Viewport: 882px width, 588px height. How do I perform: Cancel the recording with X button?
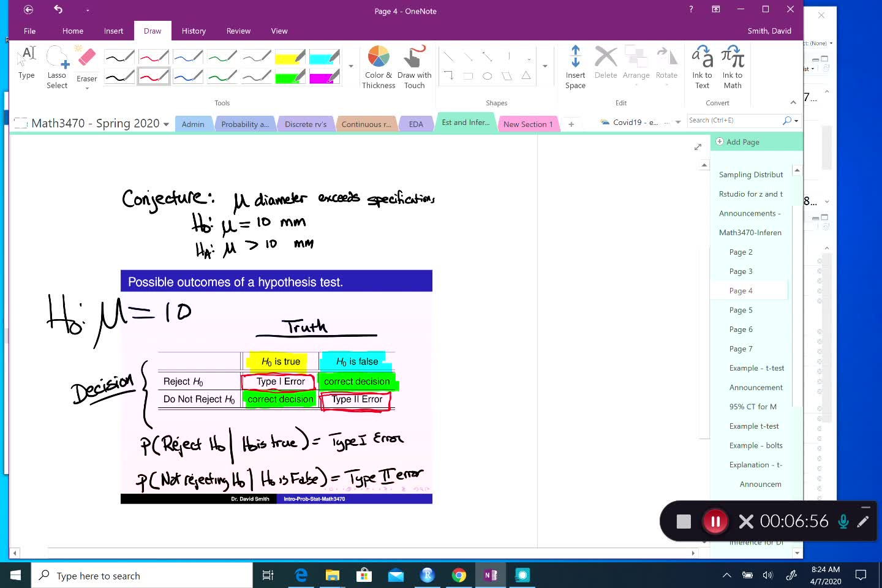(x=746, y=521)
